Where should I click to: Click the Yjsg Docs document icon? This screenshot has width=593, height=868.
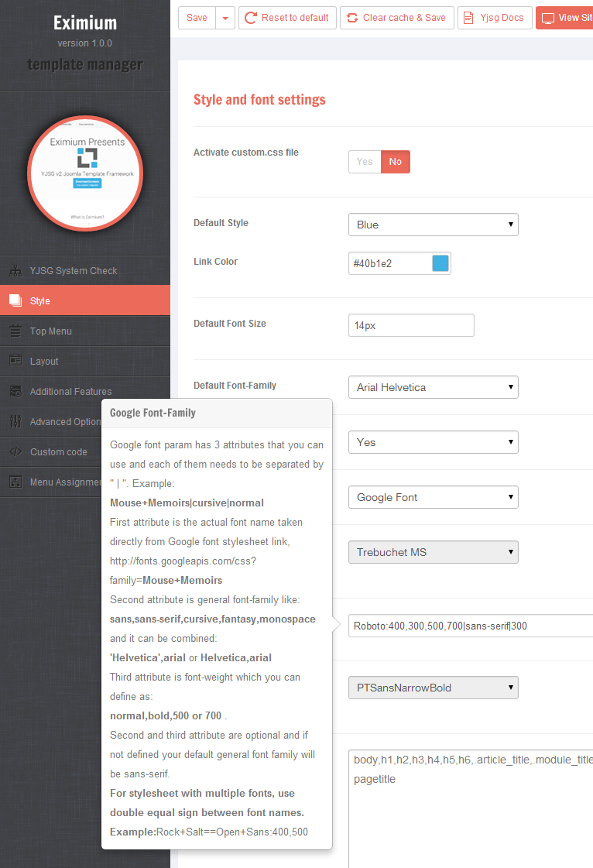pos(468,18)
